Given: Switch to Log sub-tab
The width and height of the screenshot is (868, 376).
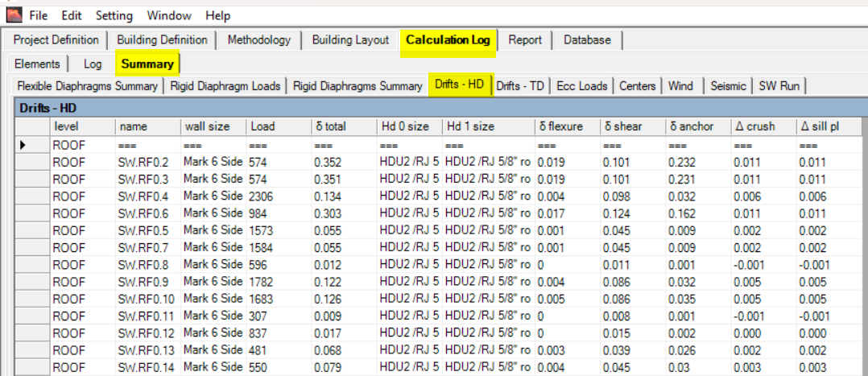Looking at the screenshot, I should pyautogui.click(x=93, y=64).
